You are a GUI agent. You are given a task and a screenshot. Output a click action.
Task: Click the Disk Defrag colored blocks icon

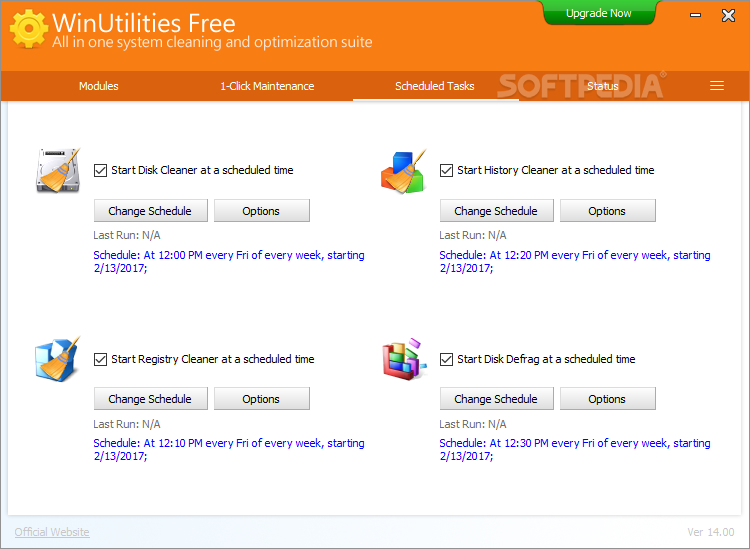pyautogui.click(x=404, y=359)
